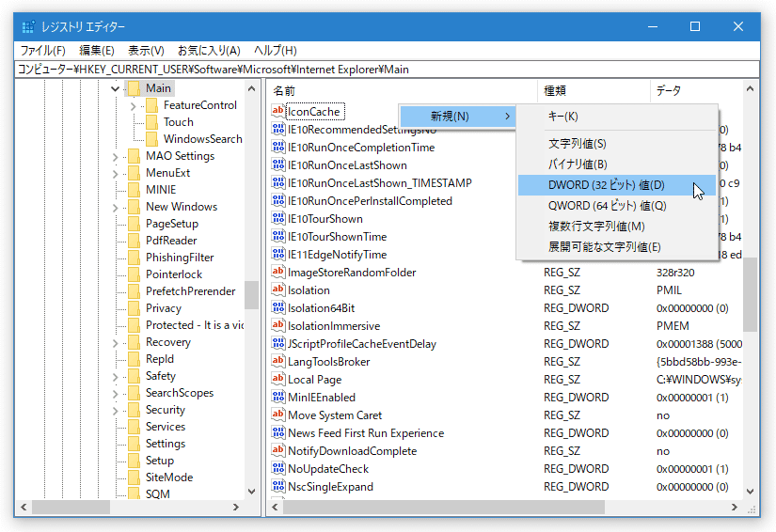Image resolution: width=776 pixels, height=532 pixels.
Task: Click the LangToolsBroker string icon
Action: [278, 362]
